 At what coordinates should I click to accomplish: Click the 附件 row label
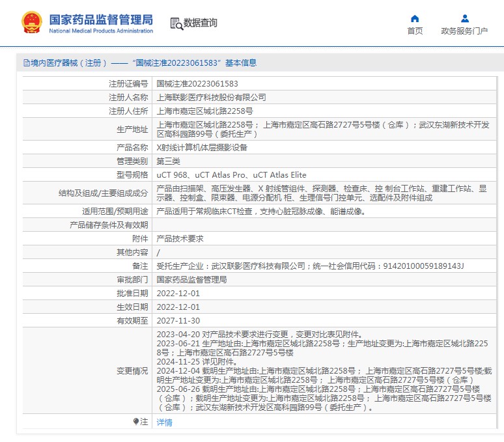[140, 239]
